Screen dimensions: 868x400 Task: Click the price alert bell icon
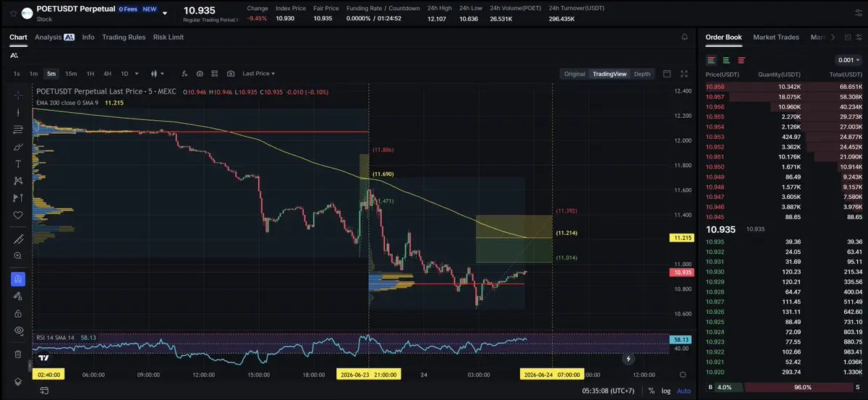tap(685, 37)
